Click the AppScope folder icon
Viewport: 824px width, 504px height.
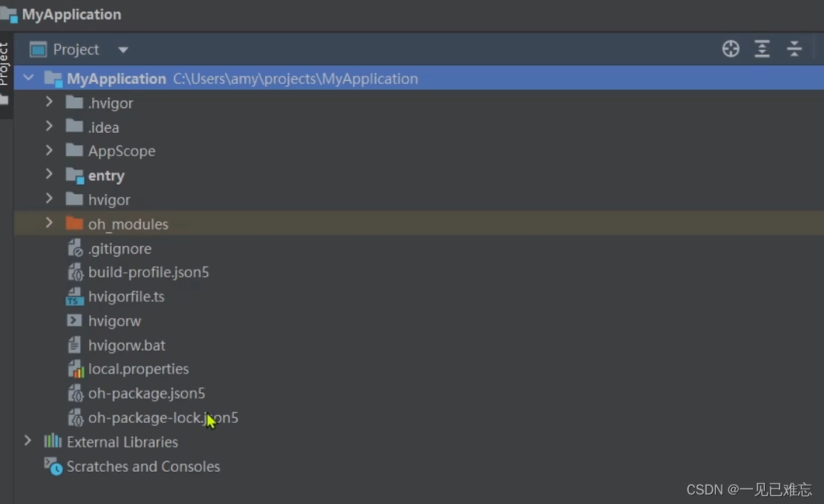[74, 150]
